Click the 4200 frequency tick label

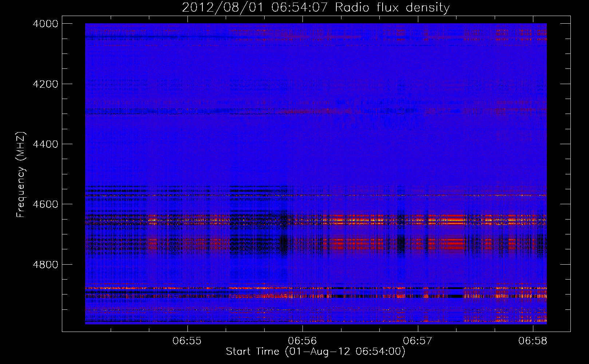point(46,84)
